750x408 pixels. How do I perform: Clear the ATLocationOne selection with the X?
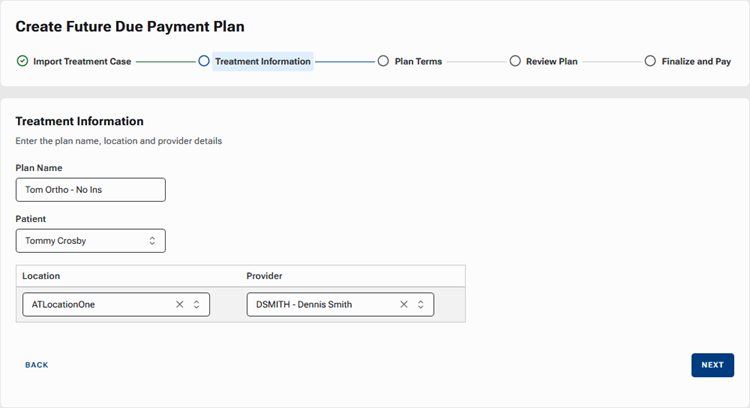(x=180, y=304)
